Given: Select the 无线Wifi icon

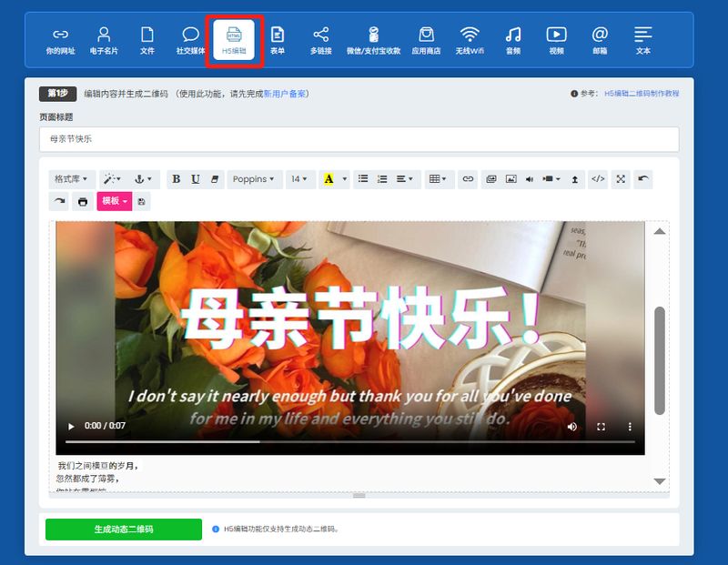Looking at the screenshot, I should [470, 41].
